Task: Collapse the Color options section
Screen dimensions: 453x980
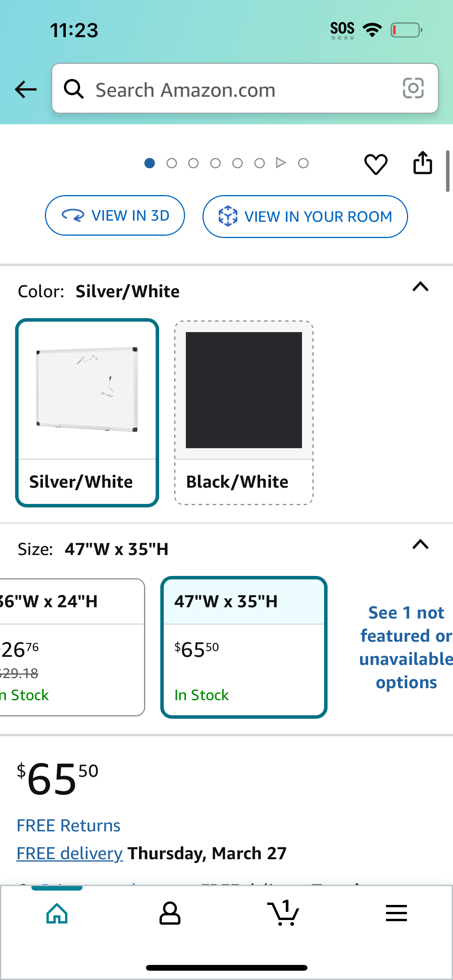Action: point(420,287)
